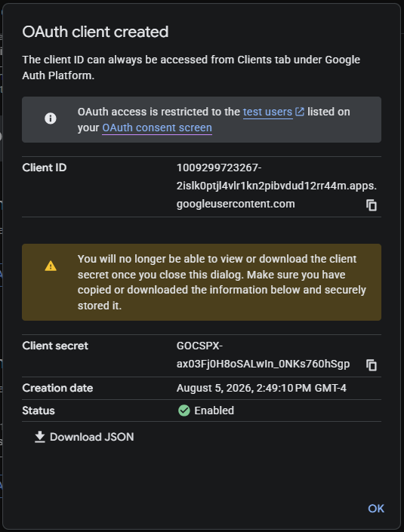Click the googleusercontent.com text
404x532 pixels.
pos(236,204)
